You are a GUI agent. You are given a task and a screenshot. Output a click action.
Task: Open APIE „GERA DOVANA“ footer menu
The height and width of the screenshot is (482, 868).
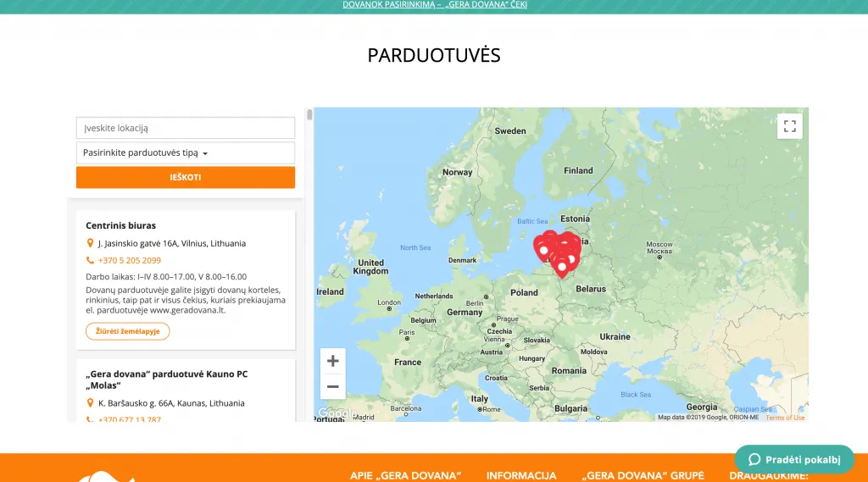coord(405,475)
